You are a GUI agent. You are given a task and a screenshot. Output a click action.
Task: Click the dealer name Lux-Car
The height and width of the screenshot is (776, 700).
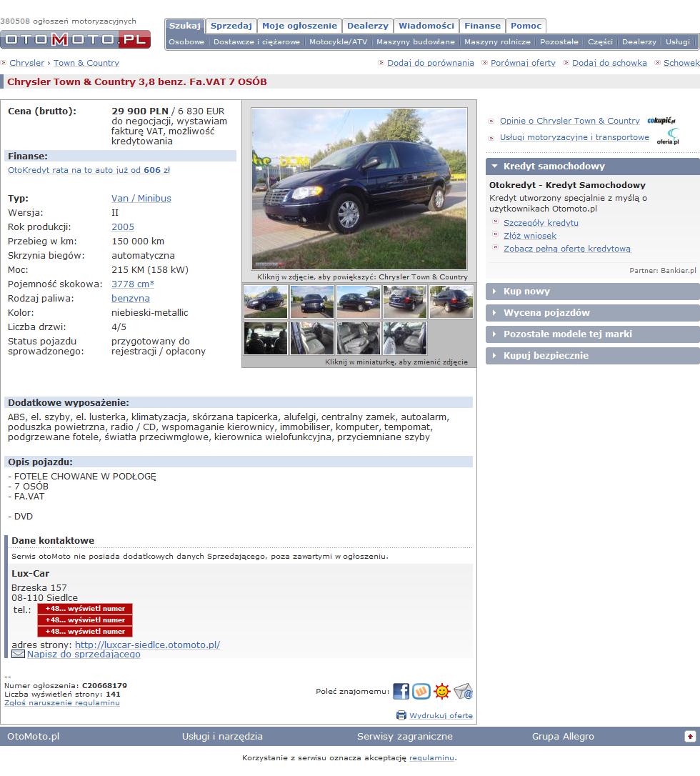pos(30,574)
